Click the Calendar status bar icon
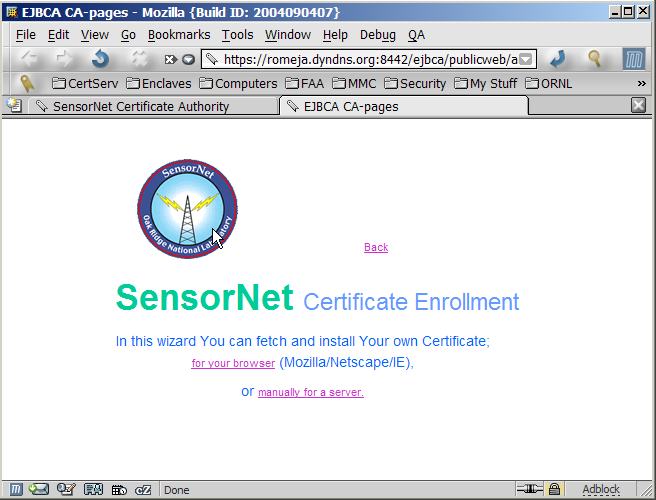The height and width of the screenshot is (500, 656). pyautogui.click(x=119, y=489)
